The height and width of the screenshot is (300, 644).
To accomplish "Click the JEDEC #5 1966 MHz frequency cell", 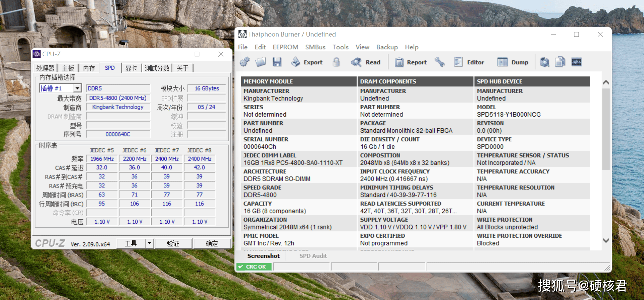I will pyautogui.click(x=102, y=159).
